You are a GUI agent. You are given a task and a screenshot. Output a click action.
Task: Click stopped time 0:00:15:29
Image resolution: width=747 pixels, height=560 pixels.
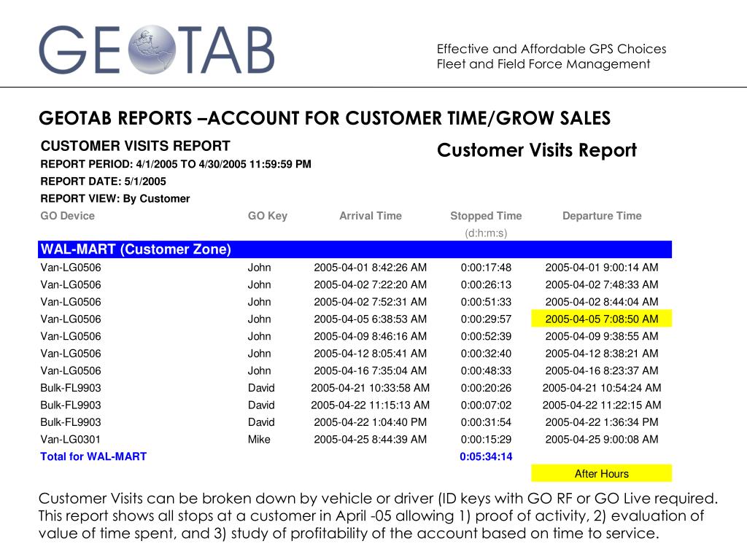(486, 439)
